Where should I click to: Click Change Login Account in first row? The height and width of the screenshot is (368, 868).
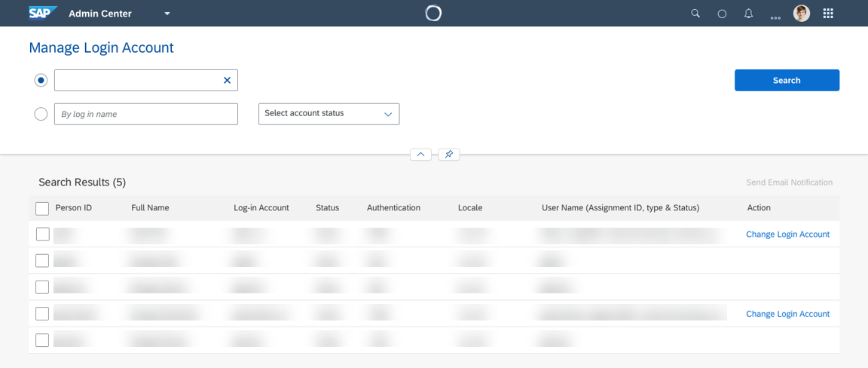pos(787,235)
